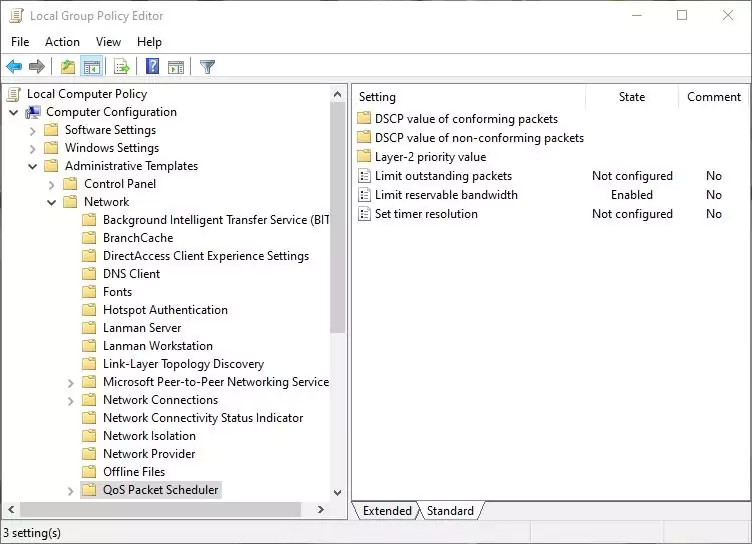The width and height of the screenshot is (752, 544).
Task: Click the Computer Configuration computer icon
Action: (33, 112)
